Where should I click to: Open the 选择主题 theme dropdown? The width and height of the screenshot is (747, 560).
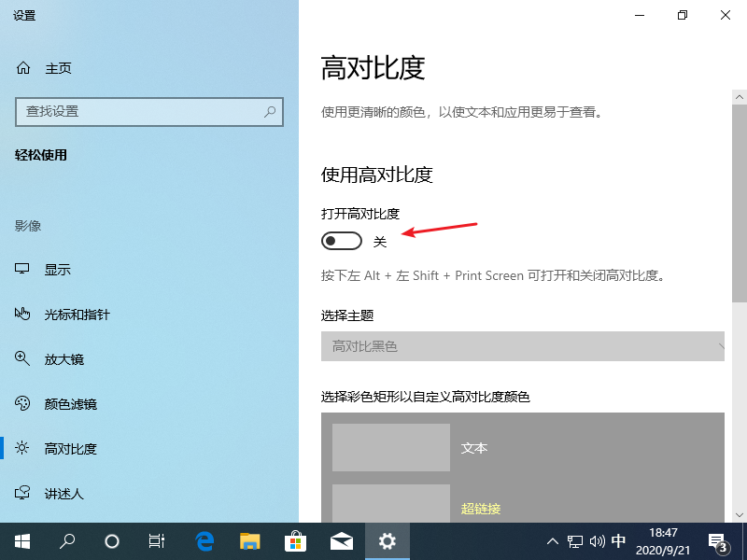coord(523,346)
